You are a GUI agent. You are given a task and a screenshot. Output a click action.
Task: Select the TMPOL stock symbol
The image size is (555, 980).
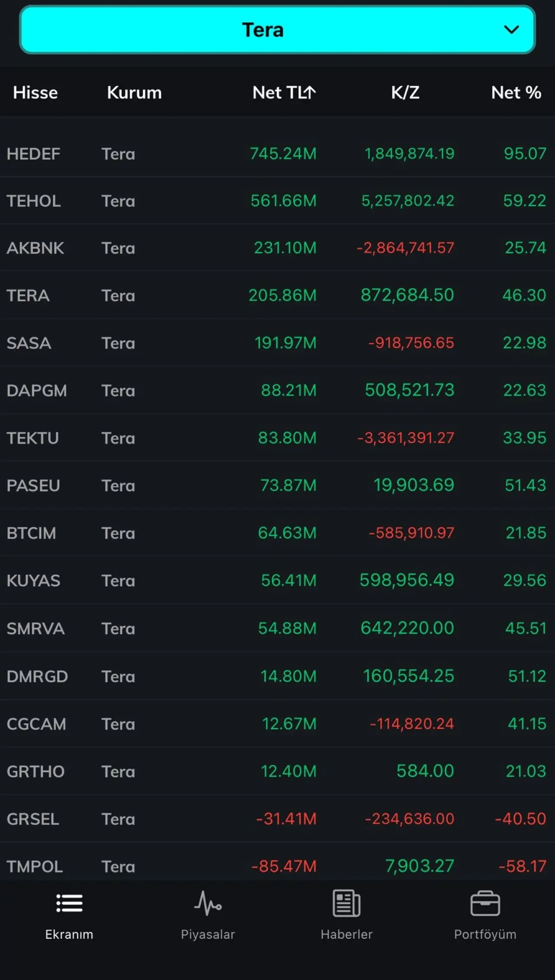pyautogui.click(x=35, y=866)
